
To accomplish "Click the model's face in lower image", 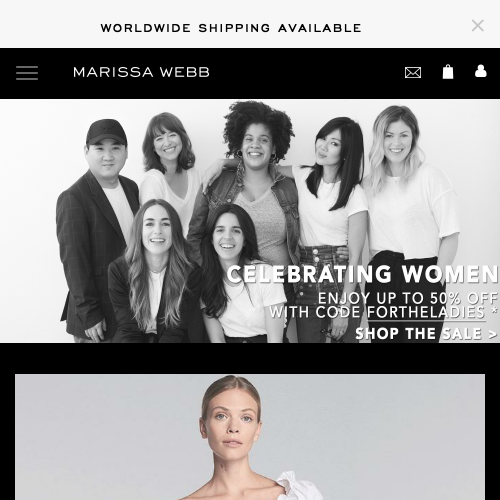I will coord(231,420).
